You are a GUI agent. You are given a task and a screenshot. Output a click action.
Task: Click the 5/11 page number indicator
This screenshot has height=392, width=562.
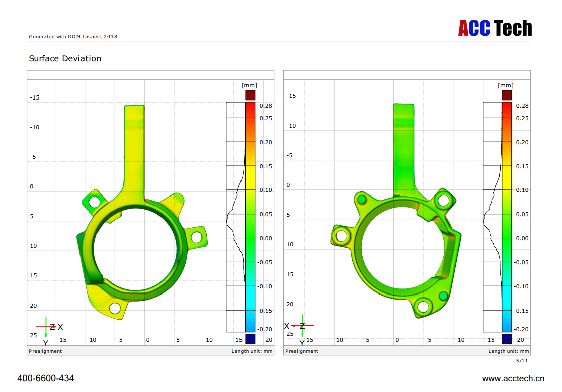522,361
